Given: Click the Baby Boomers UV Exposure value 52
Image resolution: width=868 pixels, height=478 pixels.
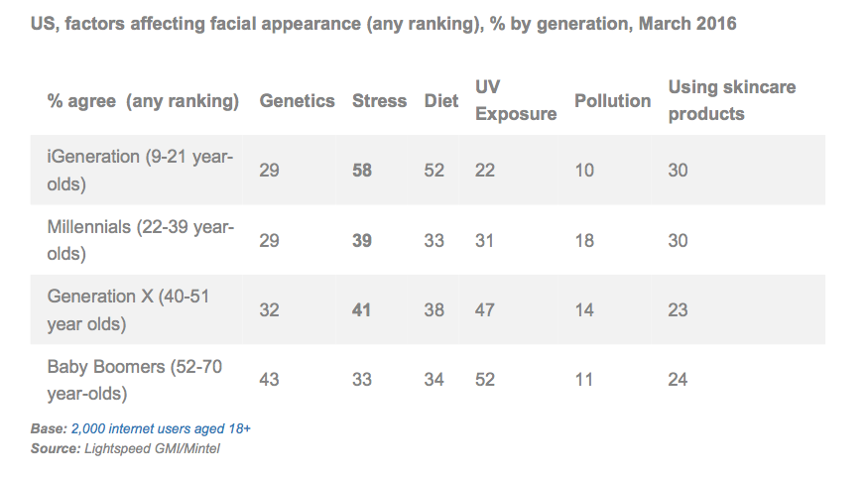Looking at the screenshot, I should [x=485, y=380].
